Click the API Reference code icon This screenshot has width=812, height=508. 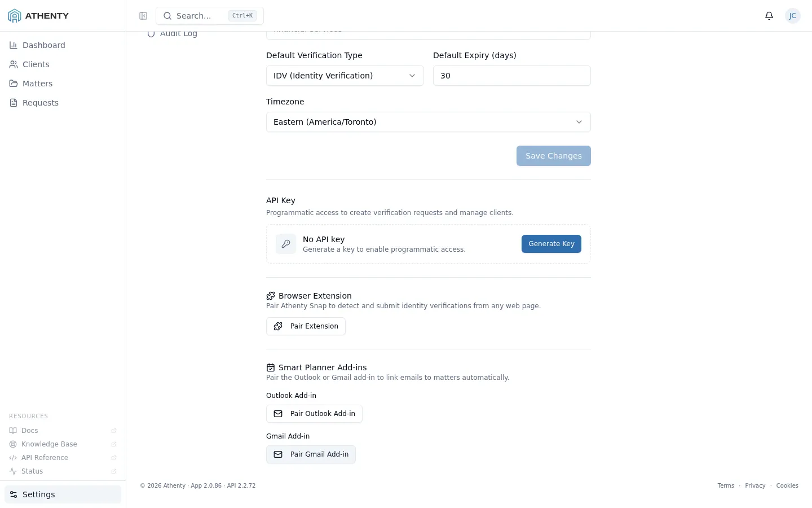[13, 458]
